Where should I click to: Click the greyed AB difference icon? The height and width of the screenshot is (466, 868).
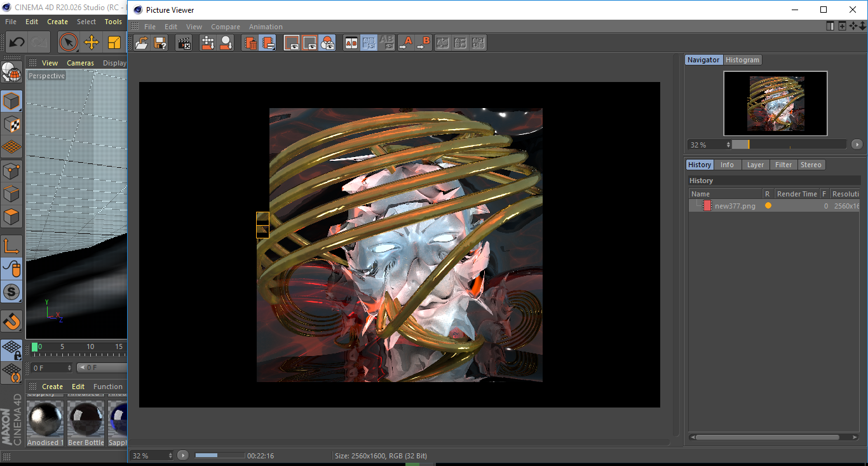tap(386, 43)
